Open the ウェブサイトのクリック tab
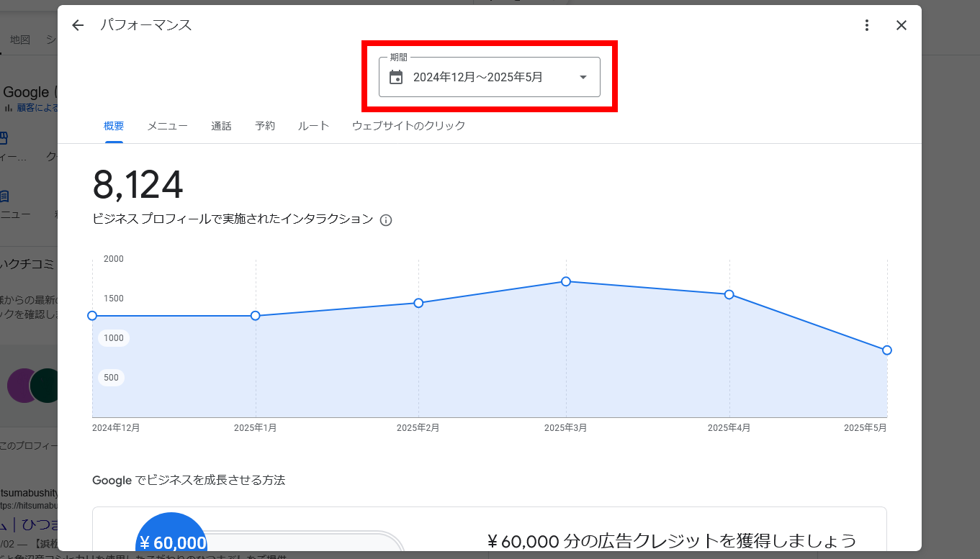 (x=408, y=126)
